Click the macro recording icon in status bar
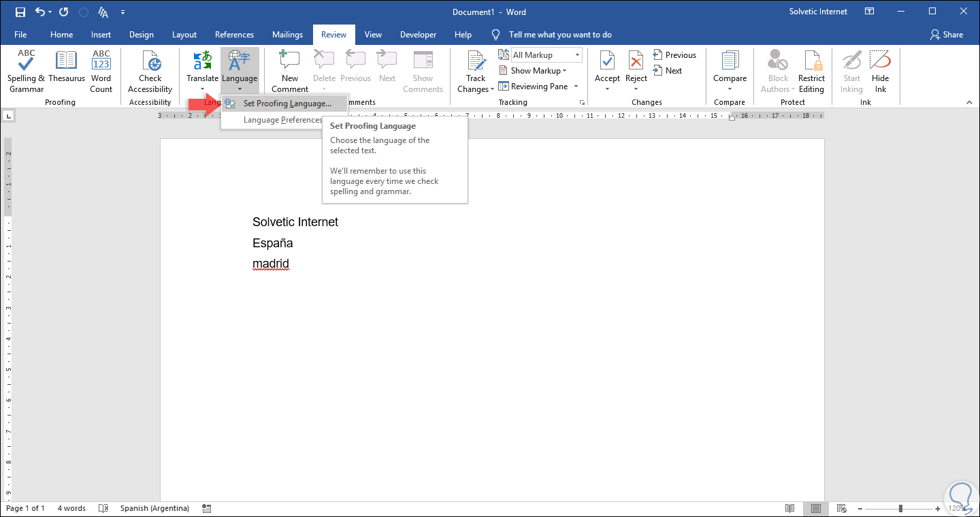The height and width of the screenshot is (517, 980). coord(206,509)
